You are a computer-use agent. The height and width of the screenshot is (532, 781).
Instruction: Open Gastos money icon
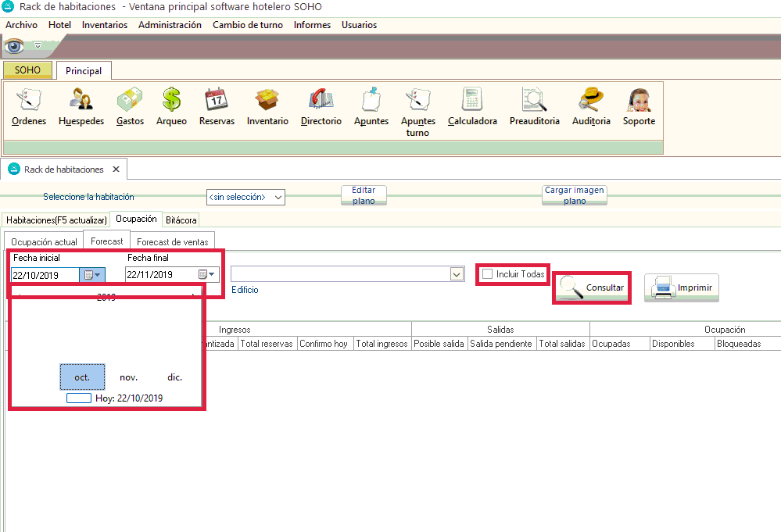(130, 101)
